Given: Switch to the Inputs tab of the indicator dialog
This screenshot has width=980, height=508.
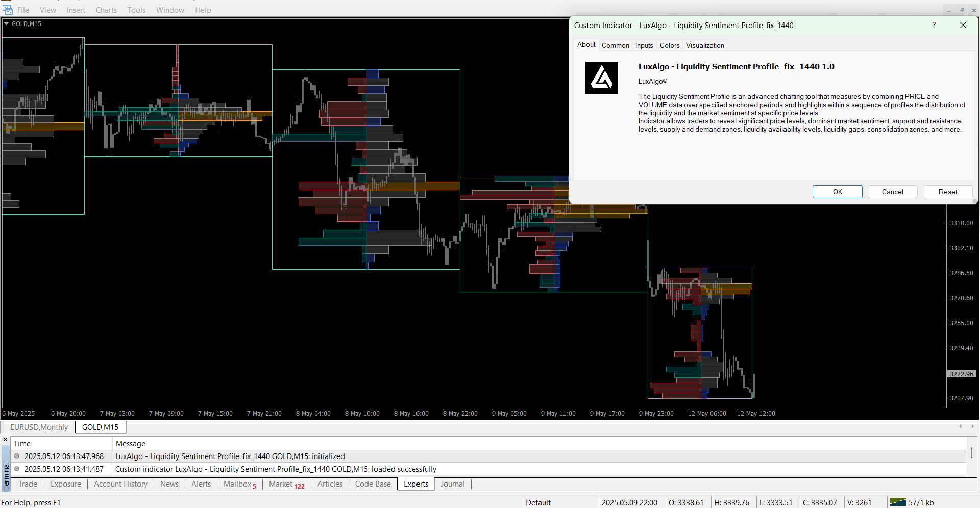Looking at the screenshot, I should [x=644, y=45].
